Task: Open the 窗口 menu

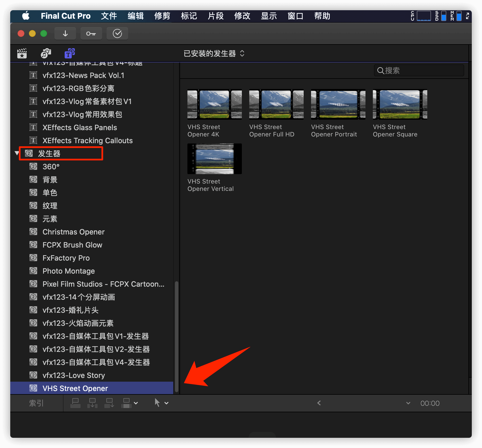Action: pyautogui.click(x=295, y=16)
